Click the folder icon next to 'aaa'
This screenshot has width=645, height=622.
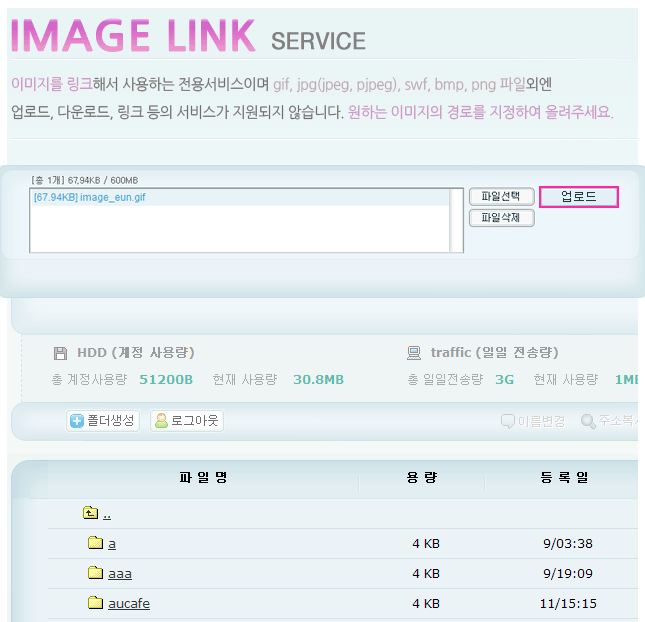[95, 573]
